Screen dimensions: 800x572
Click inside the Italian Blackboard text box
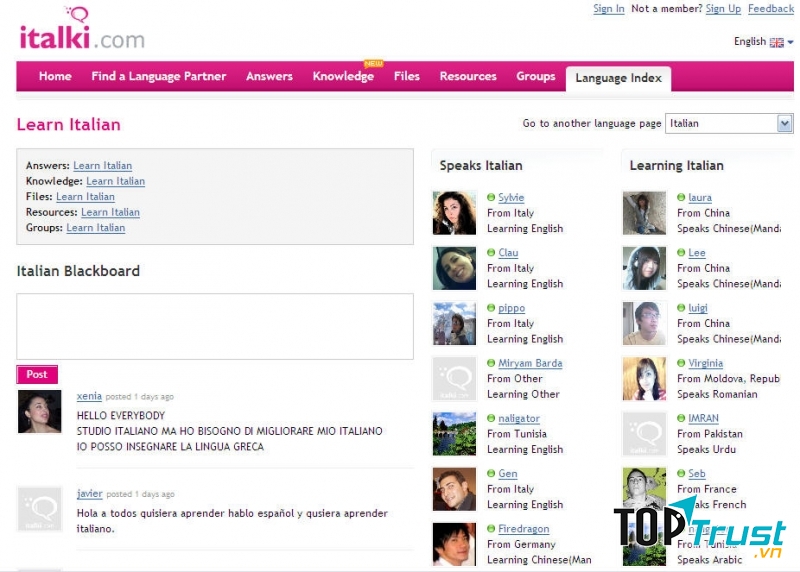(215, 326)
